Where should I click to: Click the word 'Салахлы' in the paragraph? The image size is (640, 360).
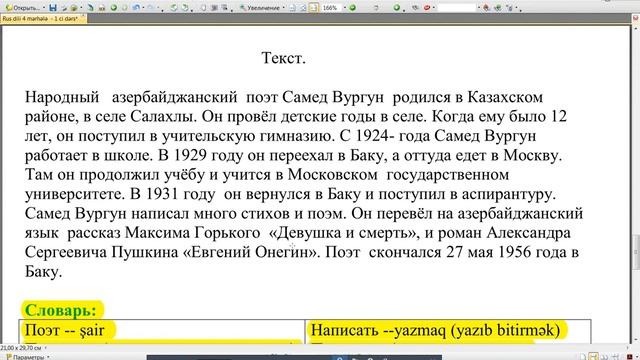[163, 117]
